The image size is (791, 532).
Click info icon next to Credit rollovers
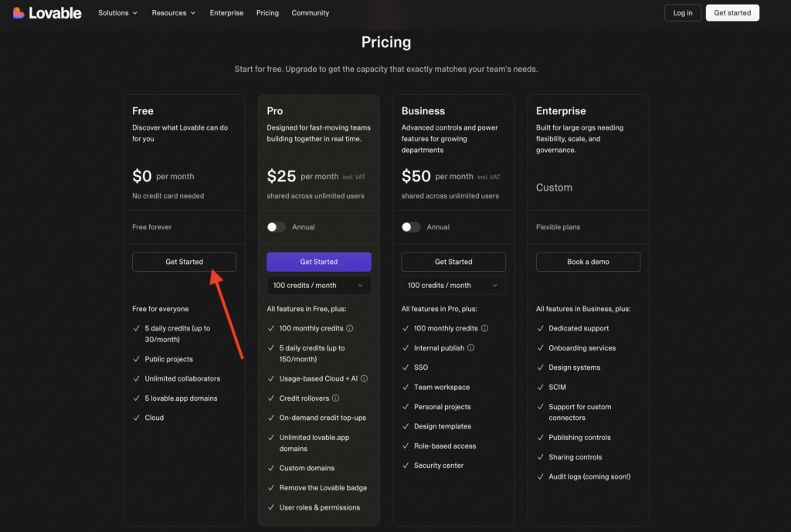(335, 398)
